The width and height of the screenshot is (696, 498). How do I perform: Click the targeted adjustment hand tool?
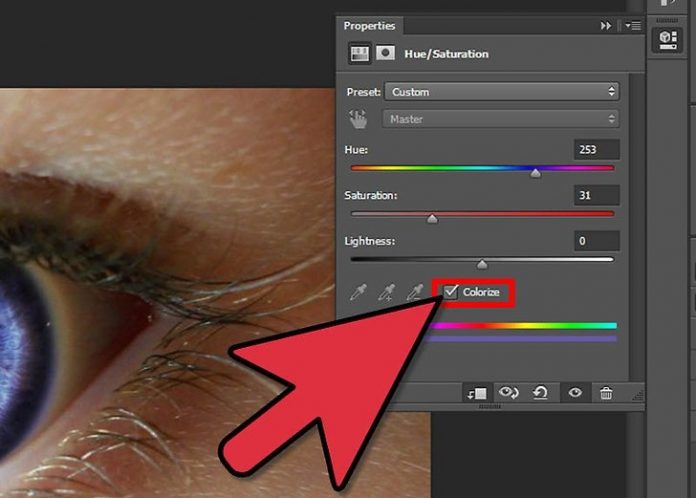(x=358, y=119)
